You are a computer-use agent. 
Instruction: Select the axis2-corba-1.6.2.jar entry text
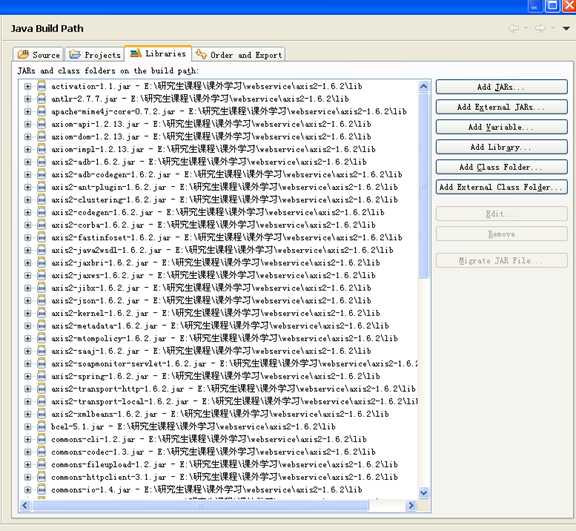click(x=213, y=225)
